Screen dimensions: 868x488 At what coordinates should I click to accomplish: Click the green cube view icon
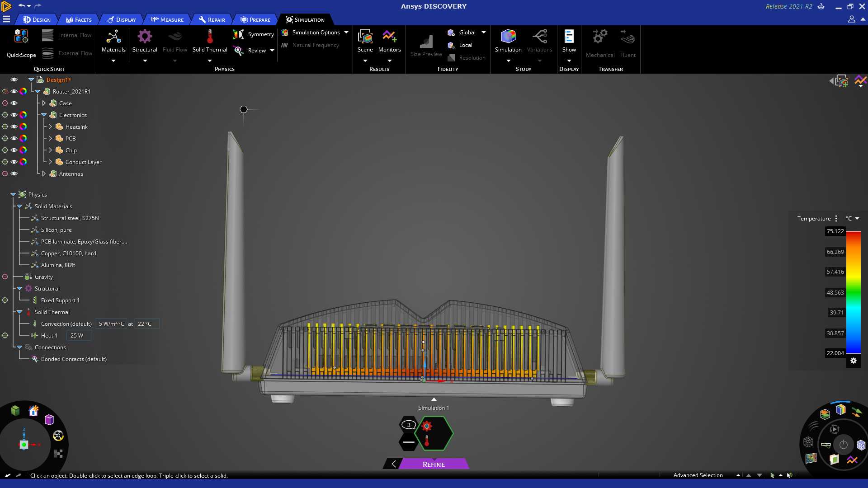[x=15, y=410]
